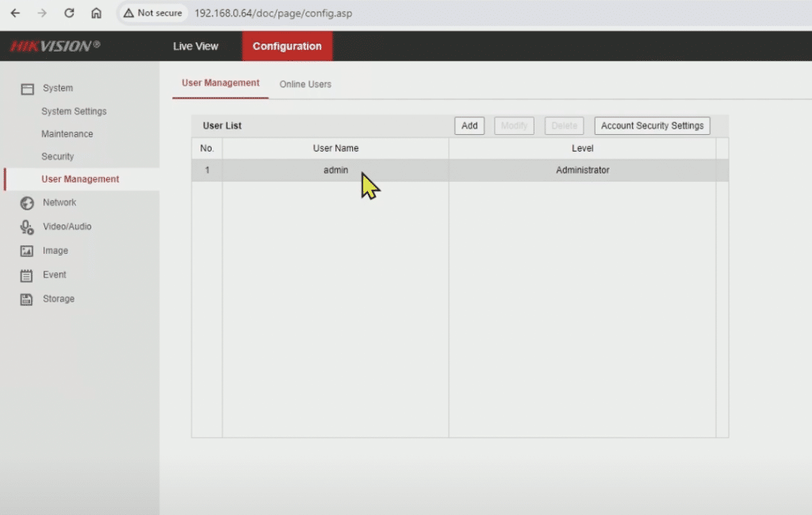The width and height of the screenshot is (812, 515).
Task: Click the Event calendar icon
Action: pos(27,275)
